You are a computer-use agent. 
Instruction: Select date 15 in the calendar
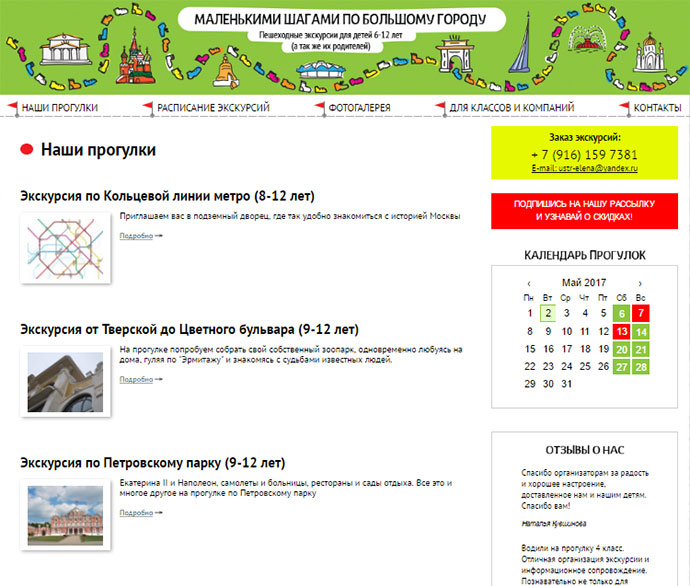pos(530,349)
